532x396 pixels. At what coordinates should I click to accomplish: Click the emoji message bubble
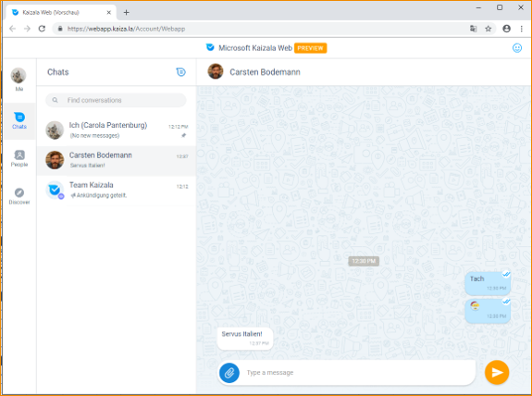488,311
